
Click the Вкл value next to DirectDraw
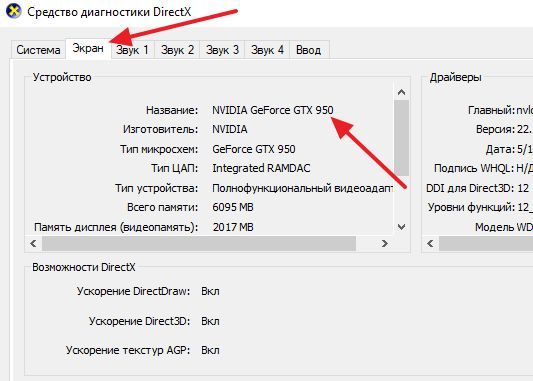coord(210,292)
